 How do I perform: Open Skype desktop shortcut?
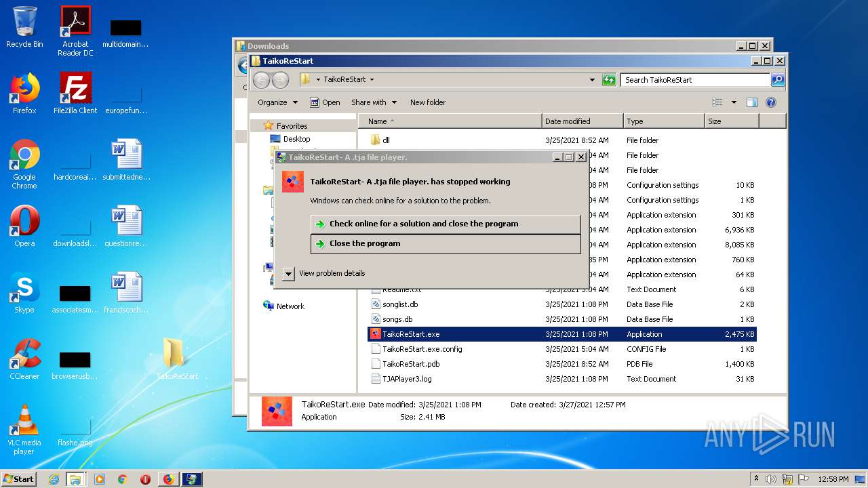pos(24,293)
